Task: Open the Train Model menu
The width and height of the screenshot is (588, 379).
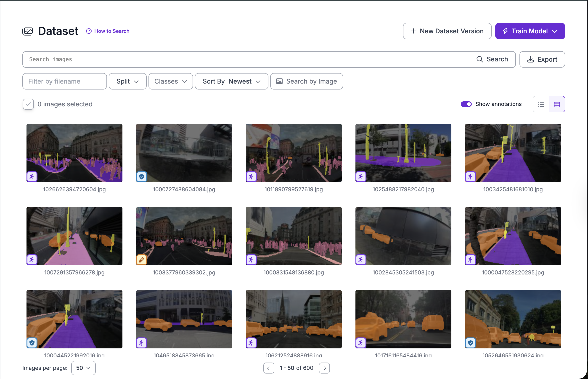Action: coord(530,31)
